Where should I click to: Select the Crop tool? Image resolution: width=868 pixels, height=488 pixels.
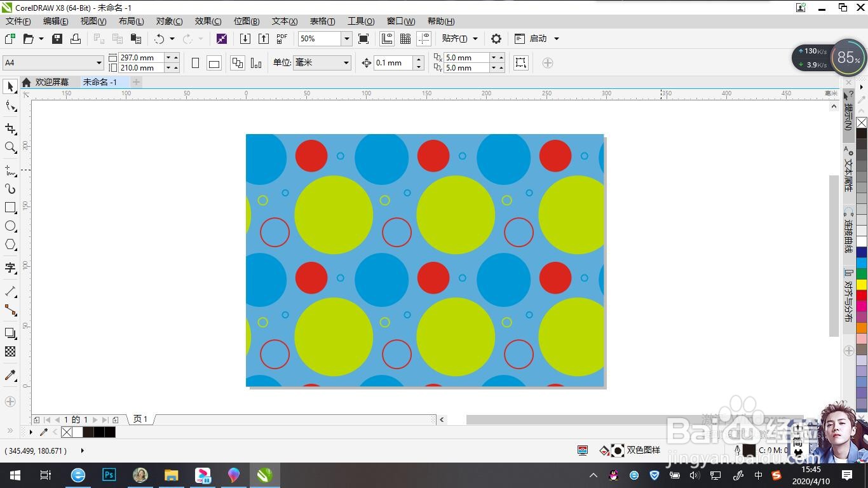[x=10, y=129]
